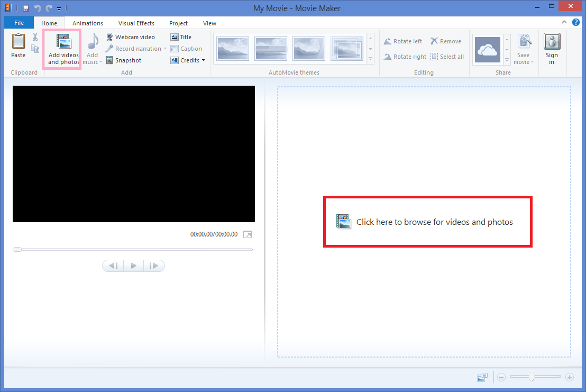Select the fourth AutoMovie theme thumbnail

pyautogui.click(x=347, y=49)
